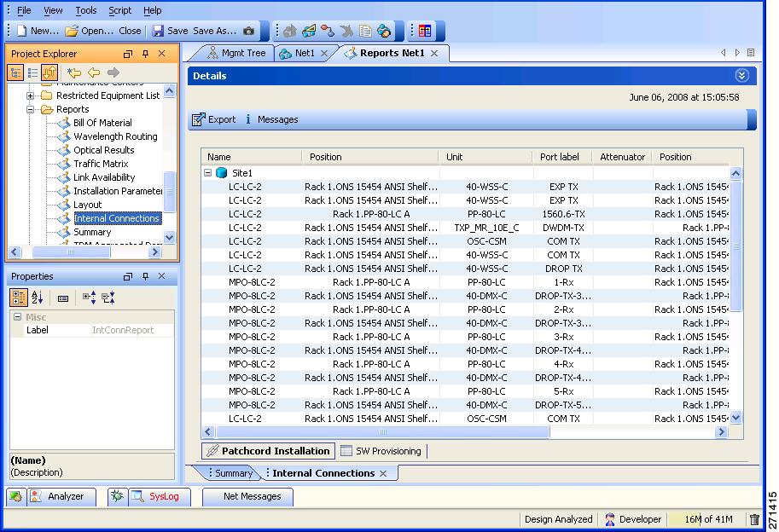Screen dimensions: 779x532
Task: Open the Tools menu
Action: tap(86, 10)
